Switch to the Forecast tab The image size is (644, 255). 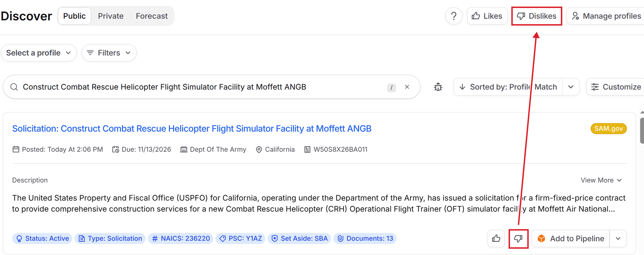[152, 16]
